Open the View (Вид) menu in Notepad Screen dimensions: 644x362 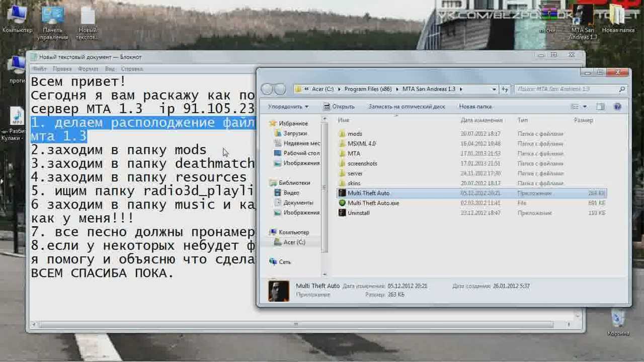point(110,69)
